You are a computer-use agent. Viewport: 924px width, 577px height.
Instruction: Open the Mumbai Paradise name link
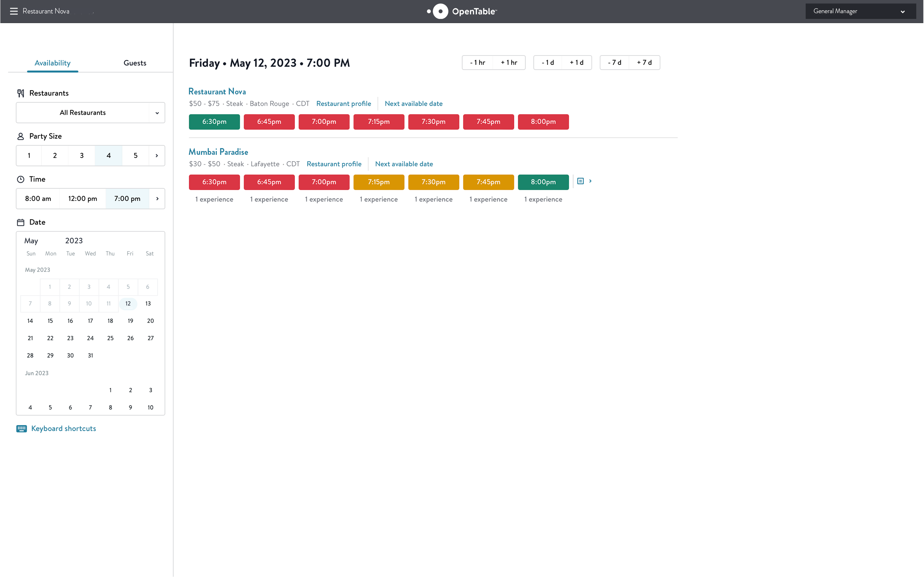(x=219, y=152)
